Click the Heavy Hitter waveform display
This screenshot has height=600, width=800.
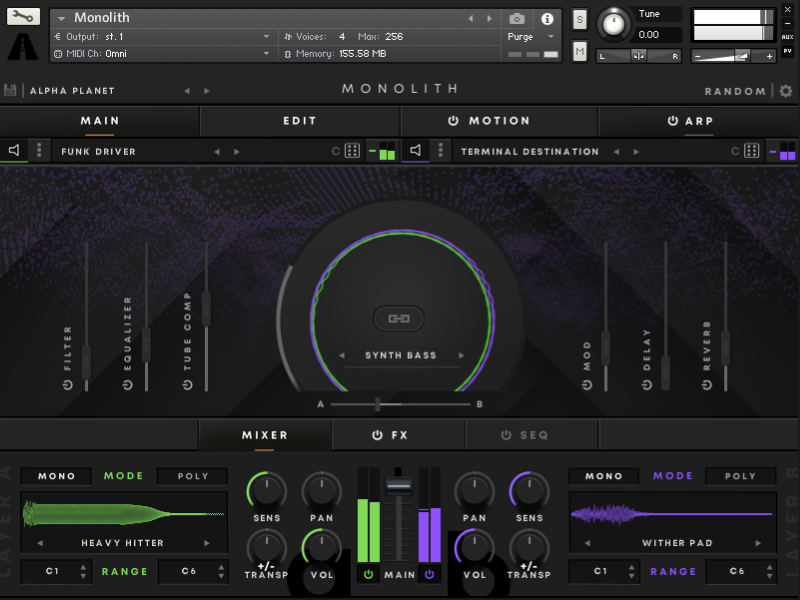coord(124,514)
